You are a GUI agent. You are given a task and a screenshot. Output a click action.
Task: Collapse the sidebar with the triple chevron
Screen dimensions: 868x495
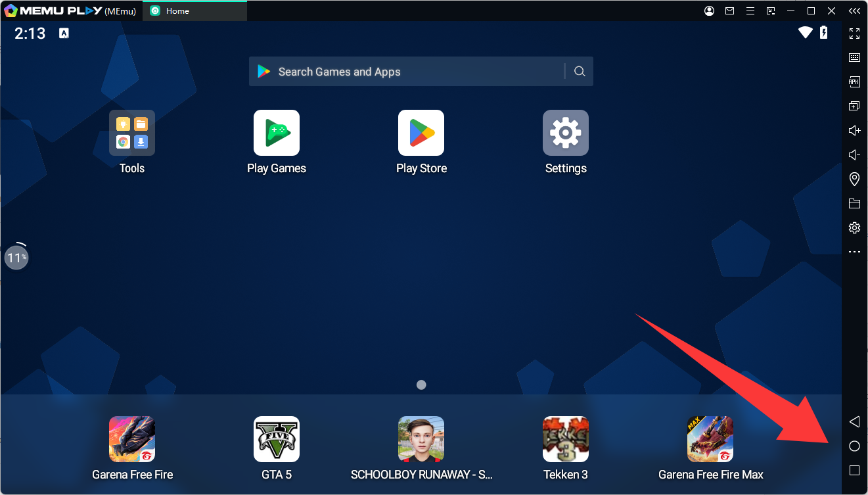(854, 11)
